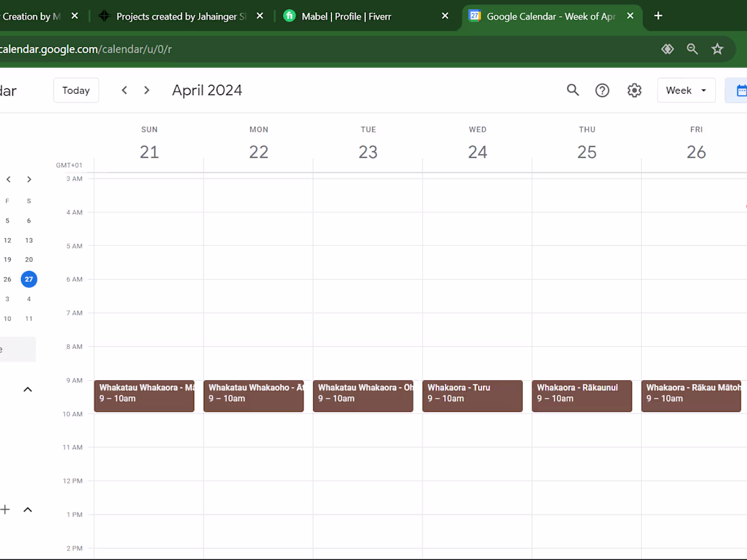Image resolution: width=747 pixels, height=560 pixels.
Task: Advance the mini calendar with its right chevron
Action: tap(29, 179)
